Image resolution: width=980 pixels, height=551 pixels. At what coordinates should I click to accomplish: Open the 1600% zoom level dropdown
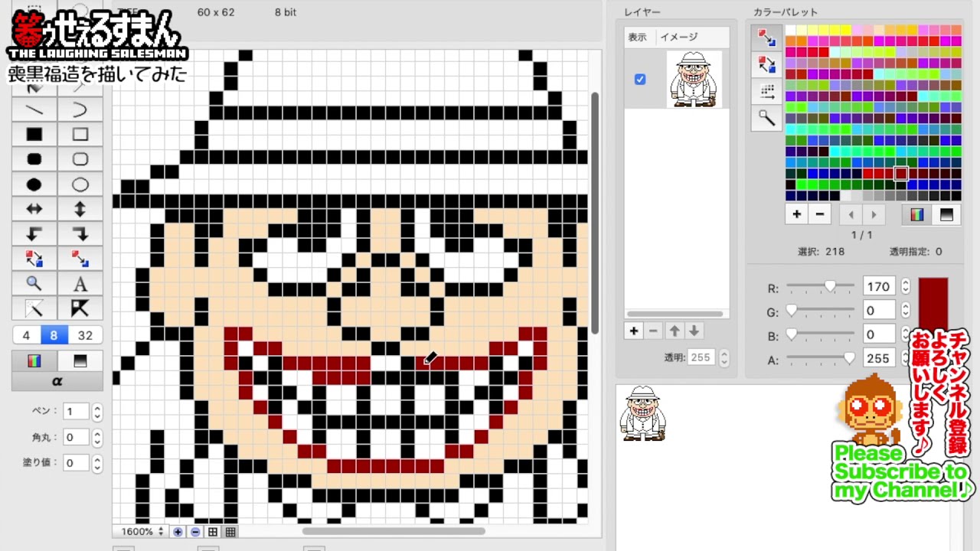(142, 531)
